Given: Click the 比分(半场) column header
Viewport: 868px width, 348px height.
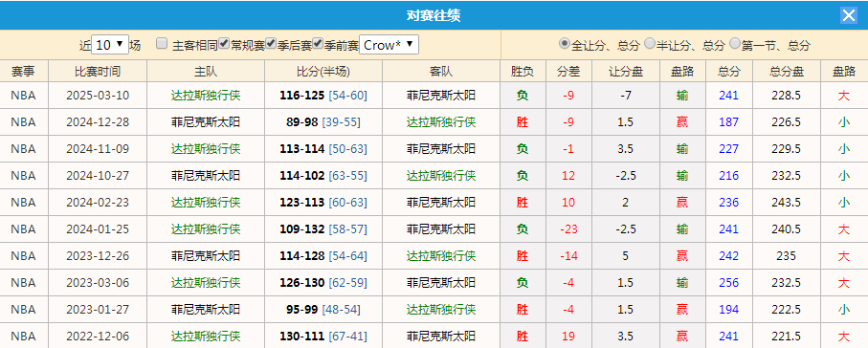Looking at the screenshot, I should tap(323, 72).
